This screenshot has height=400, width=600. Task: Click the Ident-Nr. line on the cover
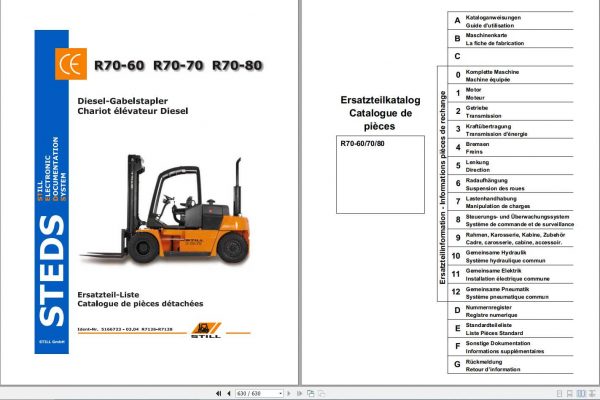click(125, 329)
